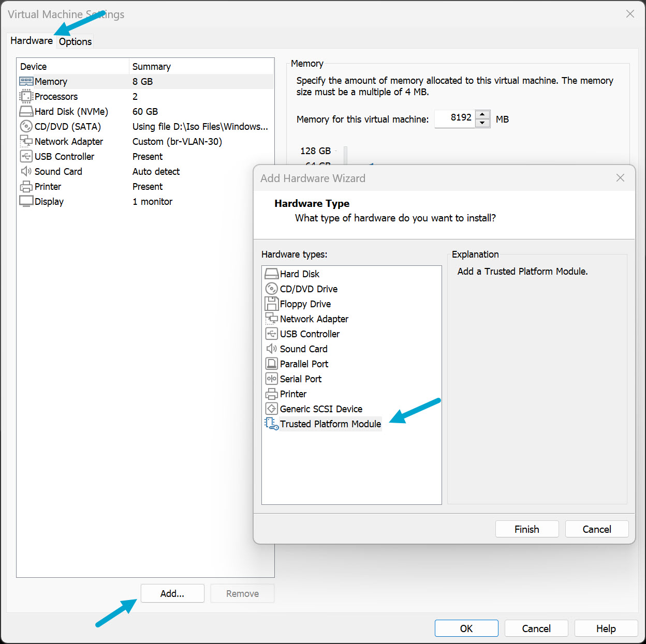The height and width of the screenshot is (644, 646).
Task: Select the CD/DVD Drive hardware type
Action: click(x=309, y=289)
